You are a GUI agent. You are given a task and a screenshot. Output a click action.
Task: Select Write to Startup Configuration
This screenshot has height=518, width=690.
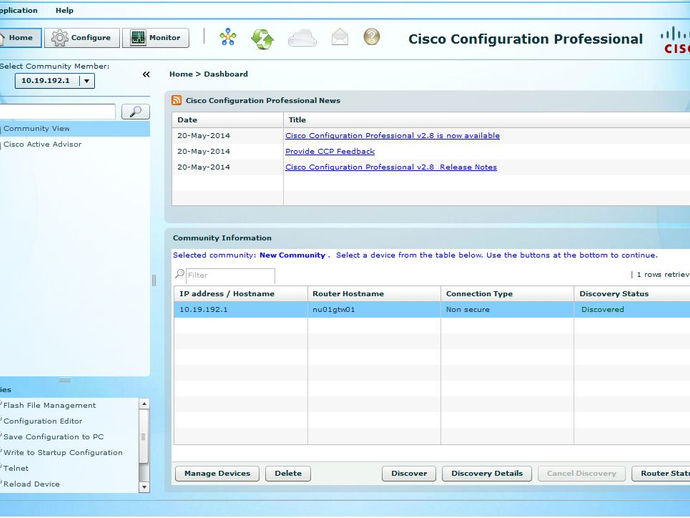pyautogui.click(x=63, y=452)
